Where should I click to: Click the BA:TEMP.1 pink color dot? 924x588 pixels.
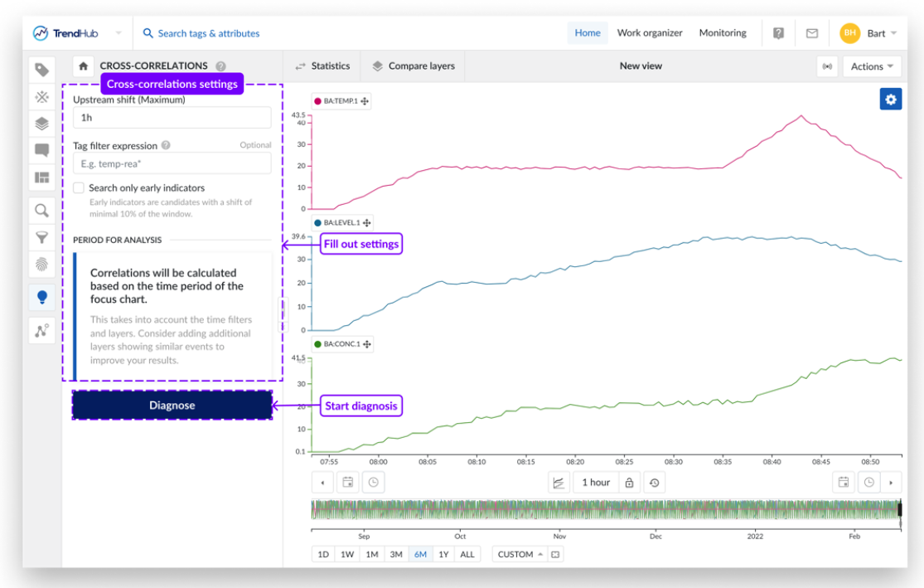(x=317, y=101)
